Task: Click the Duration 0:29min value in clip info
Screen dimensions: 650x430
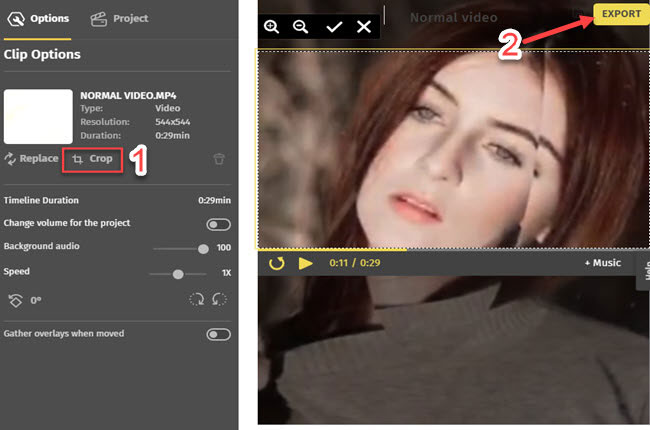Action: coord(172,136)
